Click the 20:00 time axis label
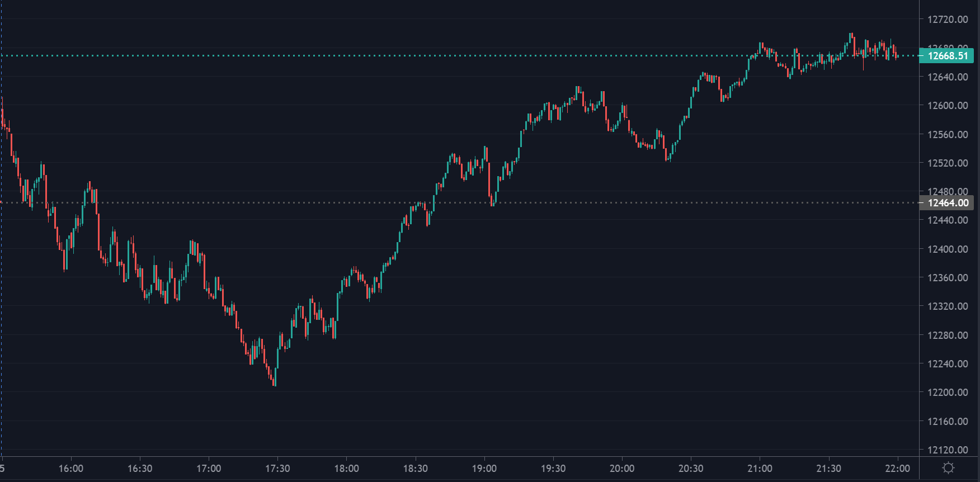 (622, 469)
